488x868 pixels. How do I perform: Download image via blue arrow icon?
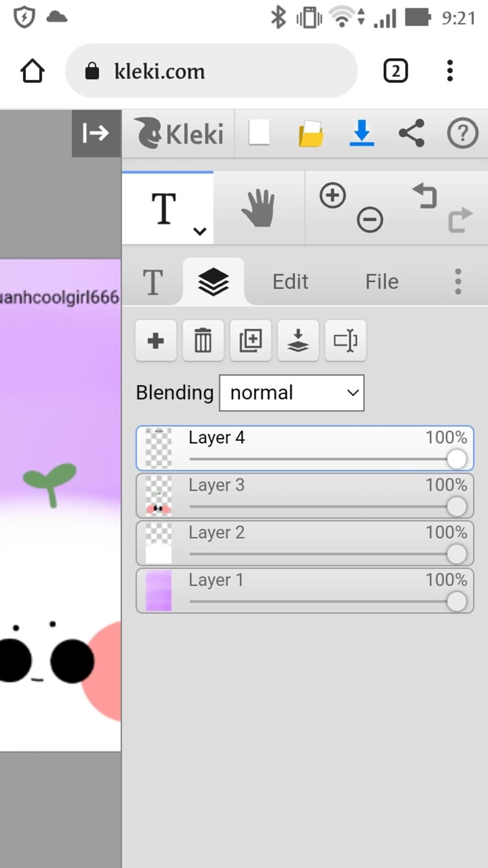[362, 133]
